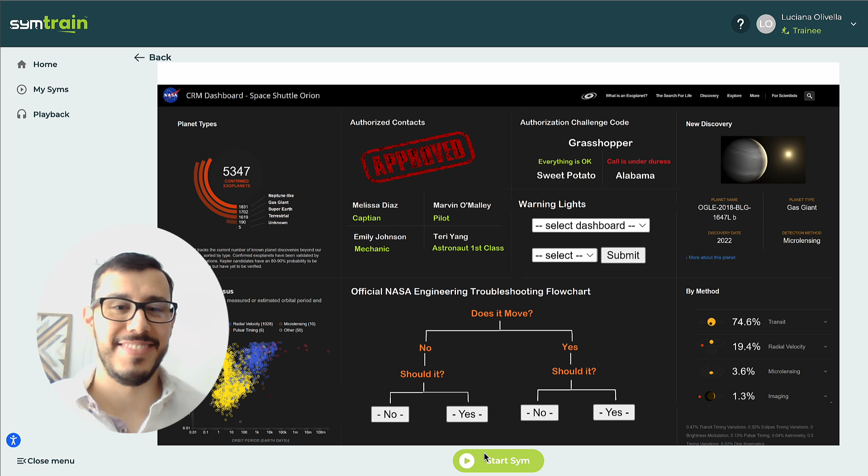Click the Radial Velocity (1028) legend entry
The height and width of the screenshot is (476, 868).
click(x=251, y=324)
